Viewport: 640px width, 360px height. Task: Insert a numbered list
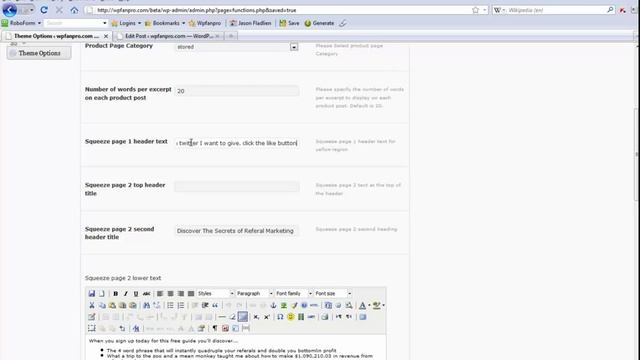click(x=181, y=305)
